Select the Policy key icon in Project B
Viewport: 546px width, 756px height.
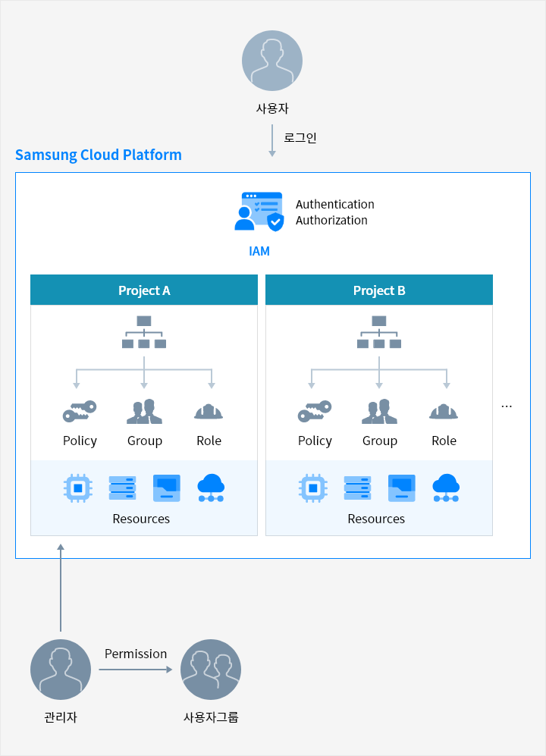[315, 411]
